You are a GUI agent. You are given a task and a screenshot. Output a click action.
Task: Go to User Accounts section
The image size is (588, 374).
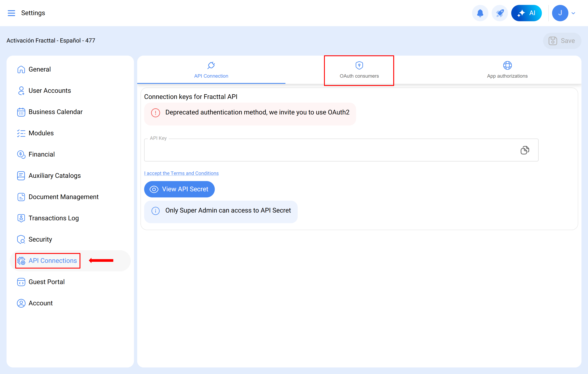point(50,91)
